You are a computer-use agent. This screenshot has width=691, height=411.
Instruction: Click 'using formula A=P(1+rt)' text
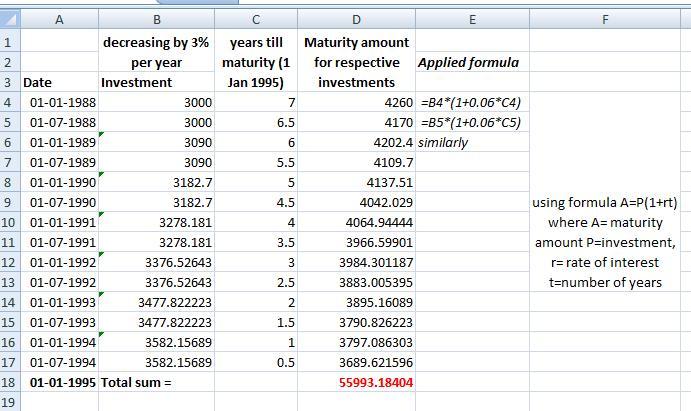[605, 202]
